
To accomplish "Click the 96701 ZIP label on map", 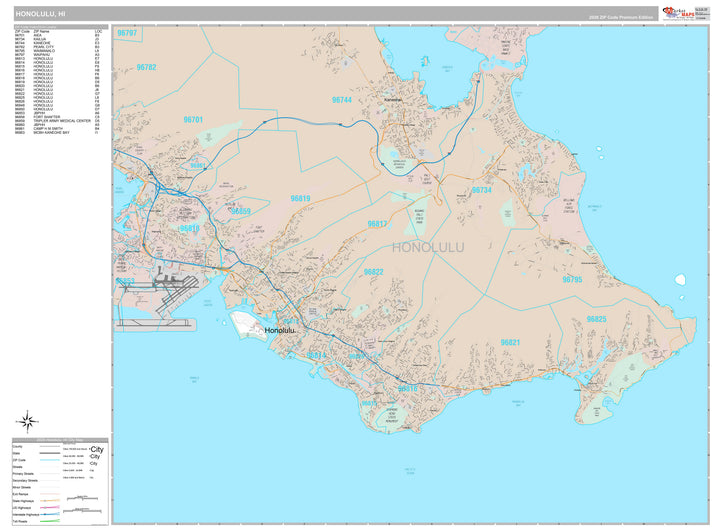I will tap(193, 120).
